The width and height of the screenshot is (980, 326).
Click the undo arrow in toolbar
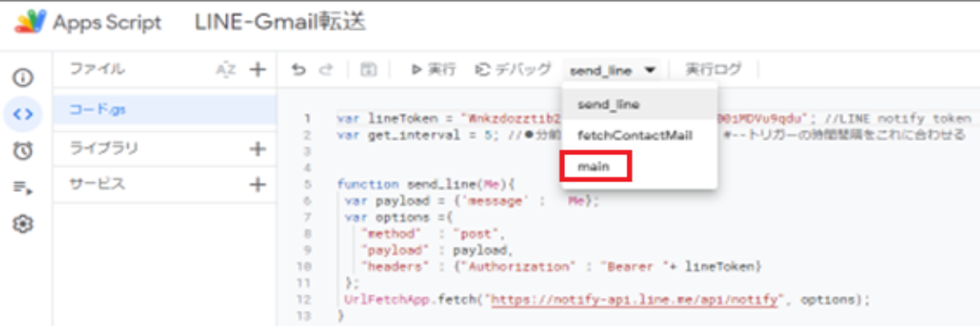click(298, 70)
